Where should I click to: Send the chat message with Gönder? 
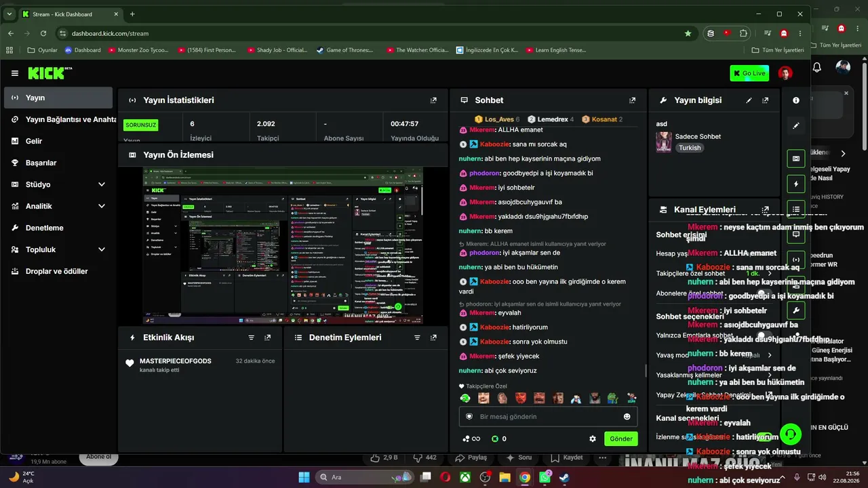click(x=620, y=439)
